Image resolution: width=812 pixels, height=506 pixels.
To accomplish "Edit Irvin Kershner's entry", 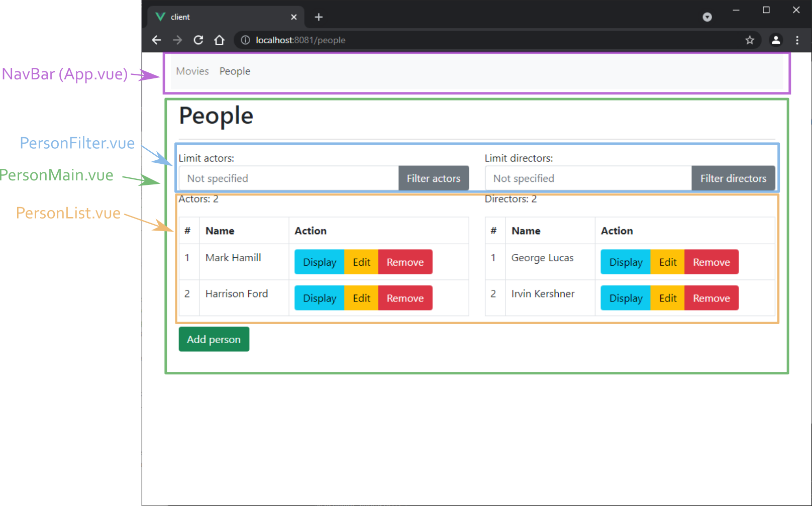I will (x=667, y=298).
